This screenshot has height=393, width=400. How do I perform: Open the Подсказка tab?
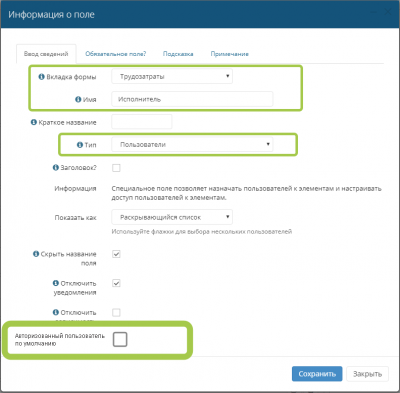pos(178,54)
